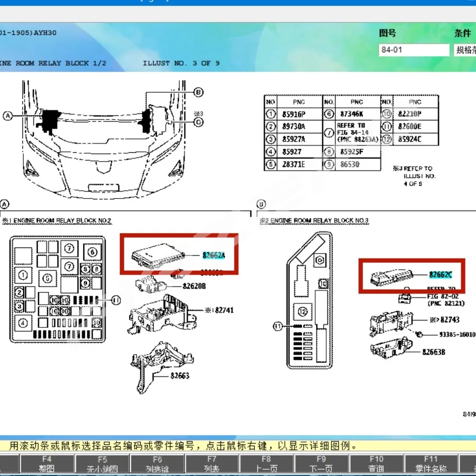
Task: Click PNC 82600E in the table
Action: point(409,126)
